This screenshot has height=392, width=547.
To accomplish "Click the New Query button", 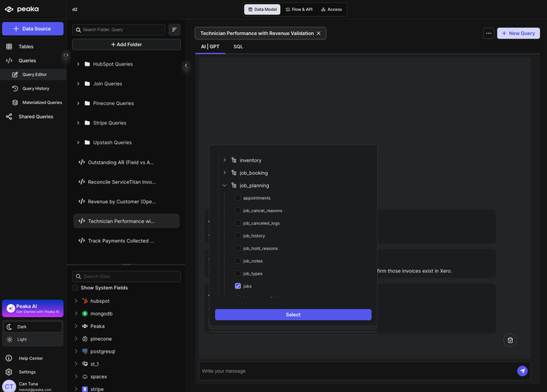I will 518,34.
